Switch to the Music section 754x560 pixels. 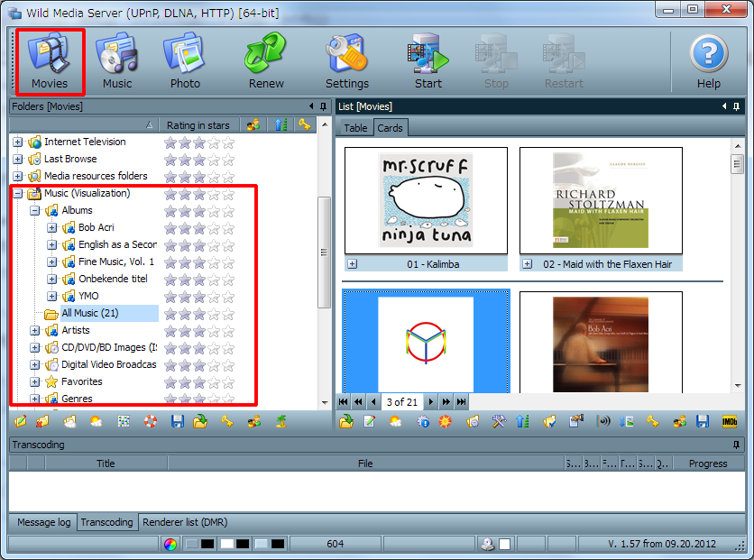[117, 61]
